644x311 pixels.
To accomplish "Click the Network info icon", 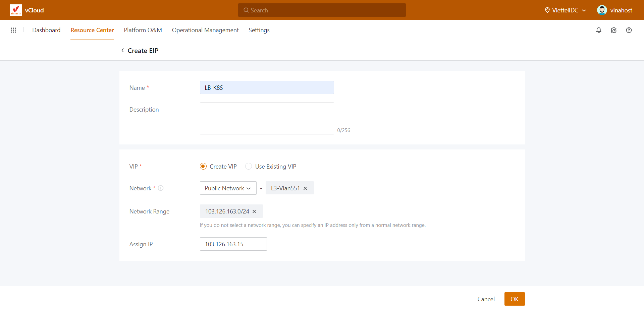I will [x=161, y=188].
